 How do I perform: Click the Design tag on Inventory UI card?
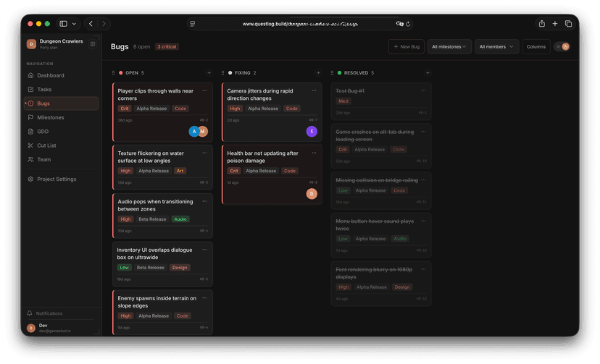point(180,268)
